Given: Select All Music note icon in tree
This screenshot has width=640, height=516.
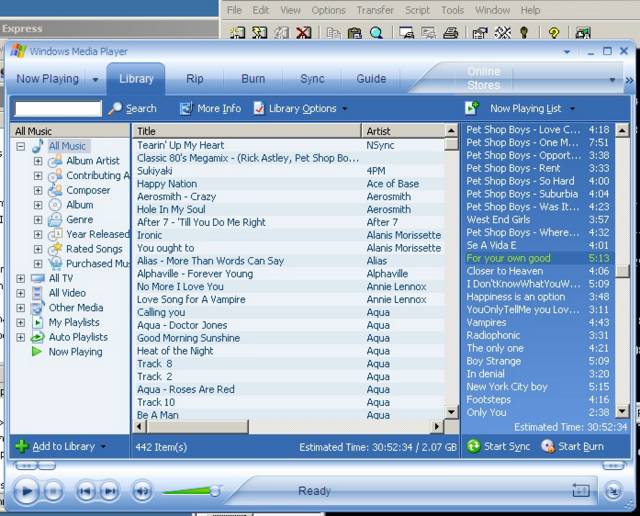Looking at the screenshot, I should 38,146.
